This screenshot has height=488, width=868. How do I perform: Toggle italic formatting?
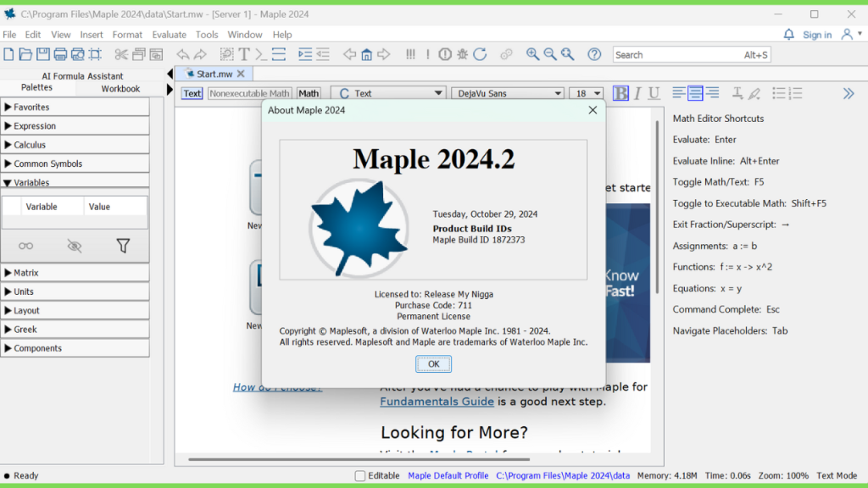pyautogui.click(x=637, y=93)
